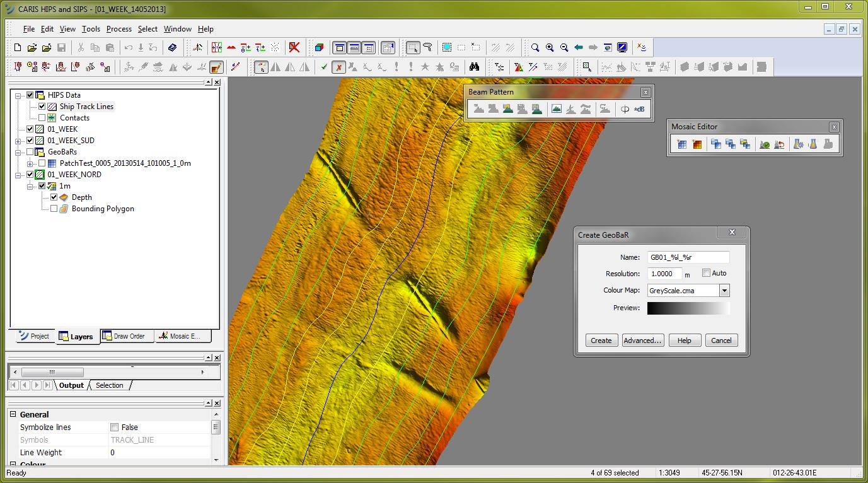The width and height of the screenshot is (868, 483).
Task: Click the Save disk icon
Action: (61, 47)
